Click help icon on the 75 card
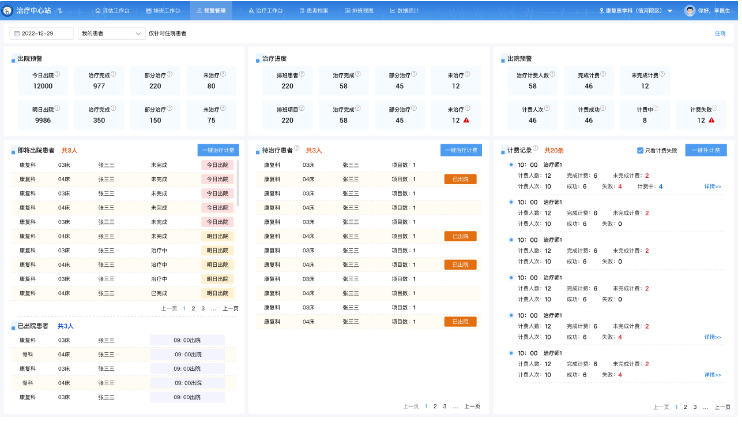 point(222,108)
